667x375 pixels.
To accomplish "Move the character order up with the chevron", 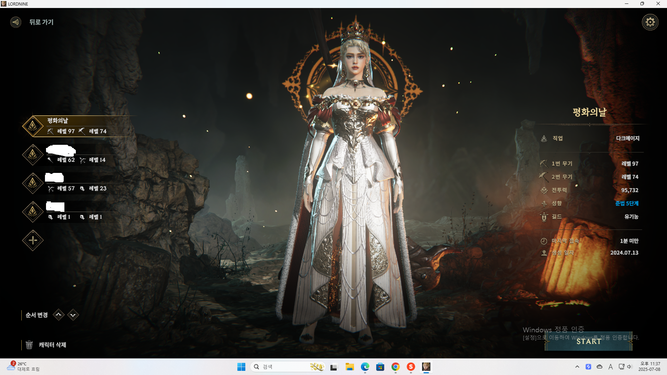I will coord(59,315).
